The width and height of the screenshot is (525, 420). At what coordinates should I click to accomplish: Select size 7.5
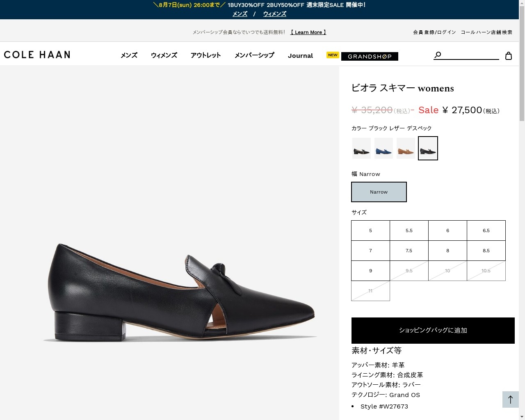pyautogui.click(x=409, y=251)
